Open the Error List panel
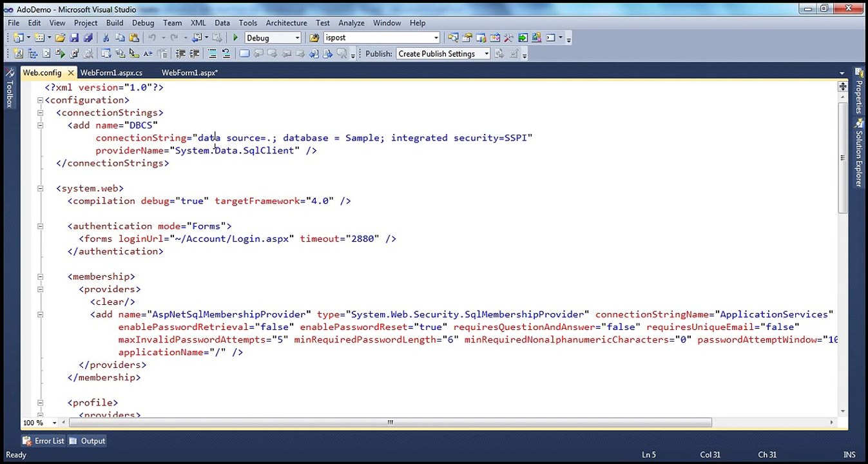The image size is (868, 464). coord(43,441)
